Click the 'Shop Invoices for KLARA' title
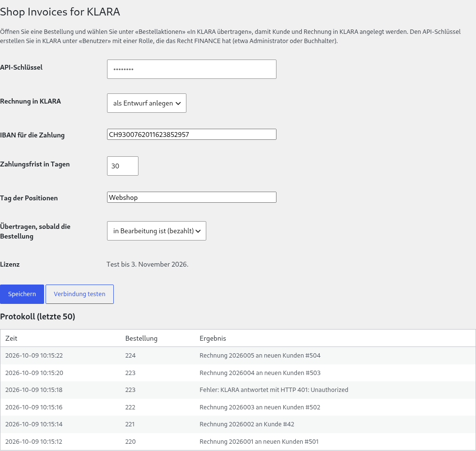Image resolution: width=476 pixels, height=451 pixels. 60,12
